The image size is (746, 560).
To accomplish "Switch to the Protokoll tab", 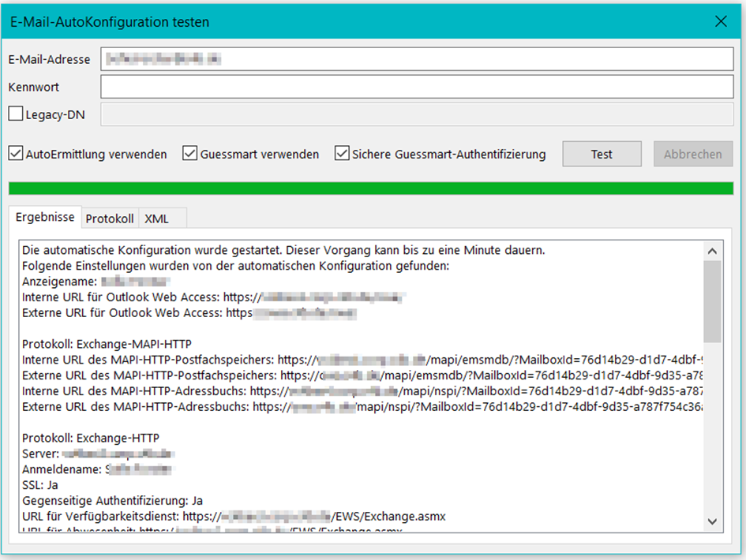I will point(109,218).
